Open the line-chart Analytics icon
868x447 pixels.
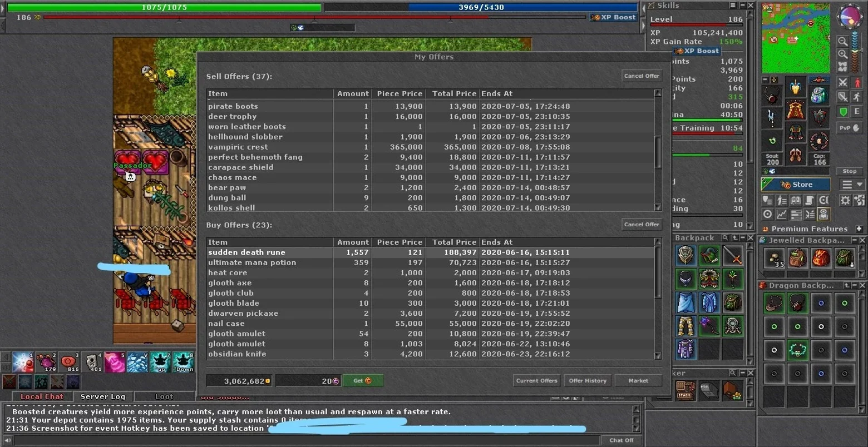point(782,214)
